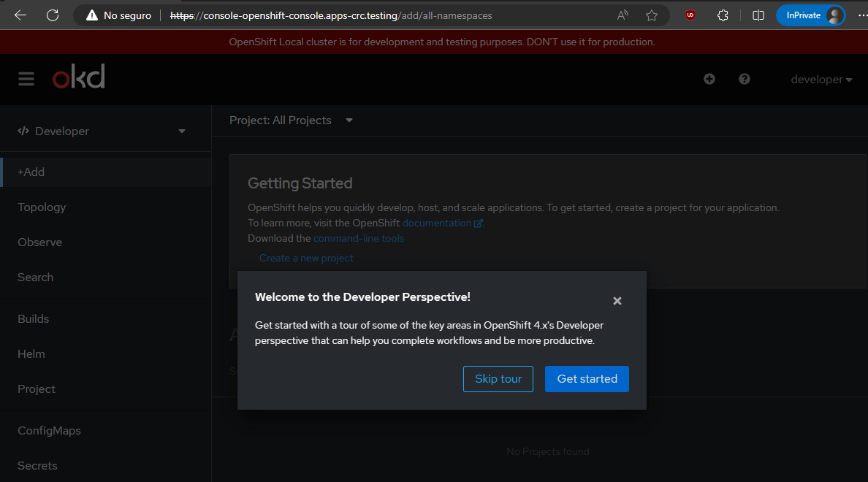Expand the Developer perspective switcher
868x482 pixels.
[x=102, y=131]
